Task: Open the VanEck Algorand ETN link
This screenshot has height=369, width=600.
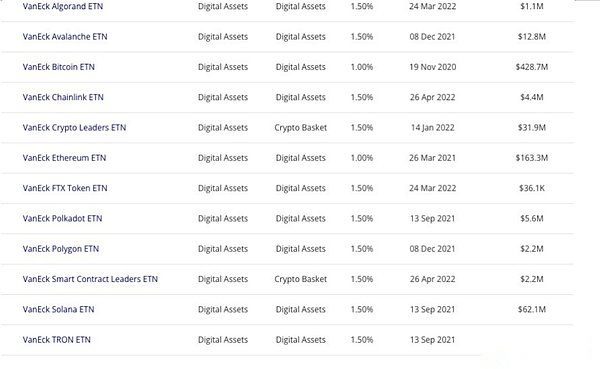Action: (x=63, y=6)
